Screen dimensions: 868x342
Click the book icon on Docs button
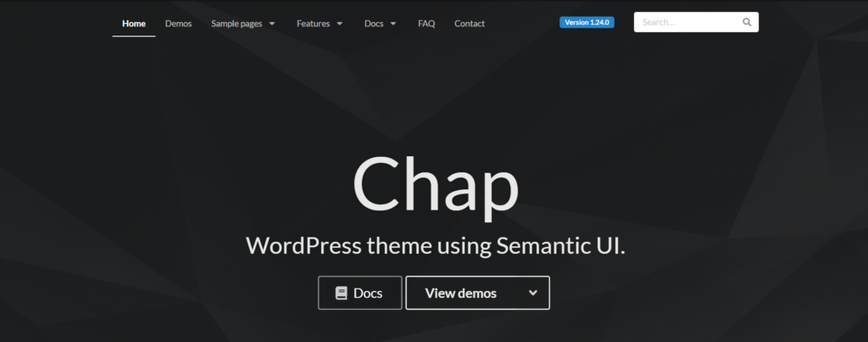341,294
